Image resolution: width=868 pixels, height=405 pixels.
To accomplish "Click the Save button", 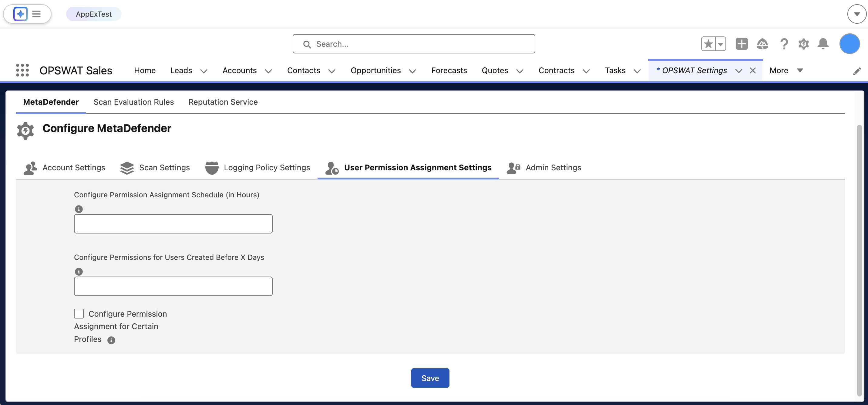I will [430, 378].
